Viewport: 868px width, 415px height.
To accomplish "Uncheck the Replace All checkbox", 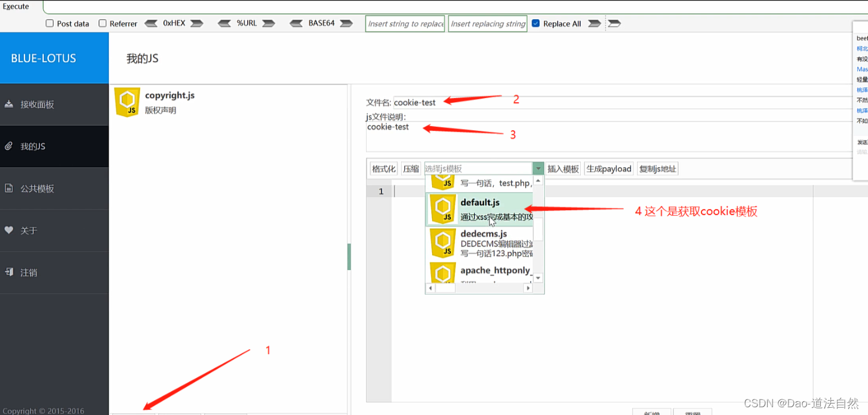I will tap(535, 23).
